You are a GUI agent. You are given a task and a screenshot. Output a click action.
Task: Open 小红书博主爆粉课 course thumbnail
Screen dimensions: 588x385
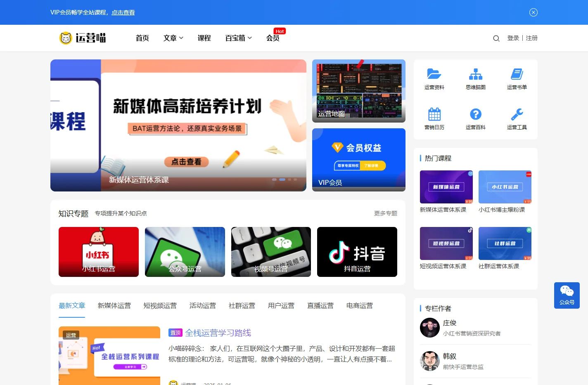click(505, 187)
